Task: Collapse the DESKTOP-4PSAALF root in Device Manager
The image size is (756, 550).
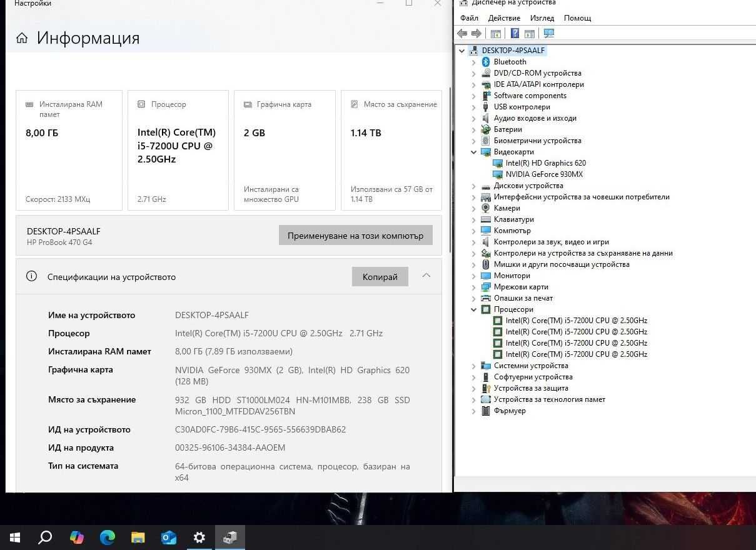Action: coord(462,51)
